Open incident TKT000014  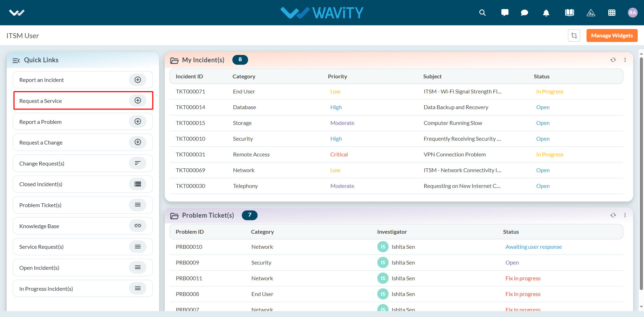point(190,107)
